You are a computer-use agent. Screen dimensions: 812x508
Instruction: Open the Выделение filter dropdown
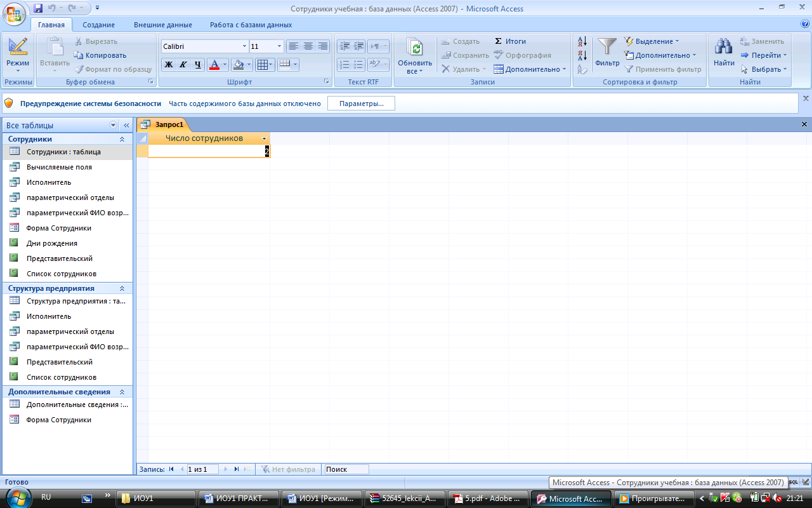pos(652,41)
